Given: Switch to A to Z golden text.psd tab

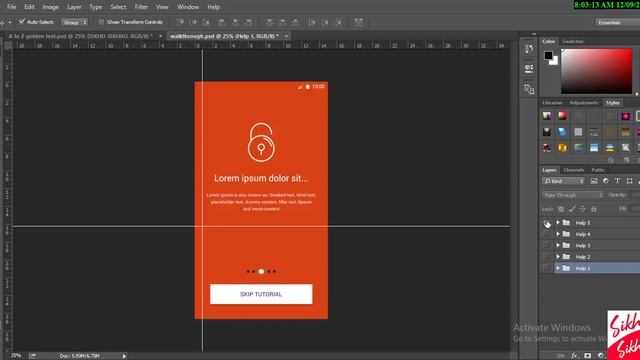Looking at the screenshot, I should pos(80,36).
